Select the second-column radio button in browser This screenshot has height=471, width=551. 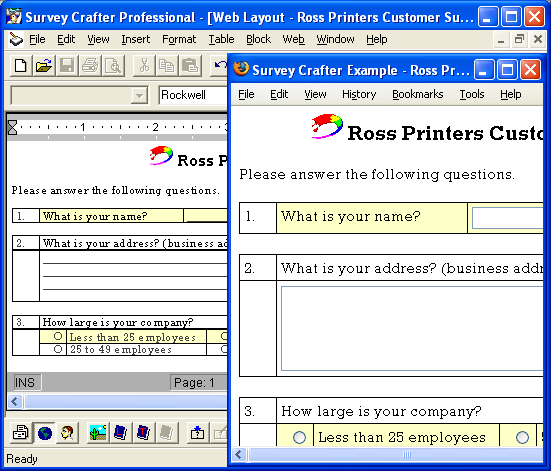522,438
